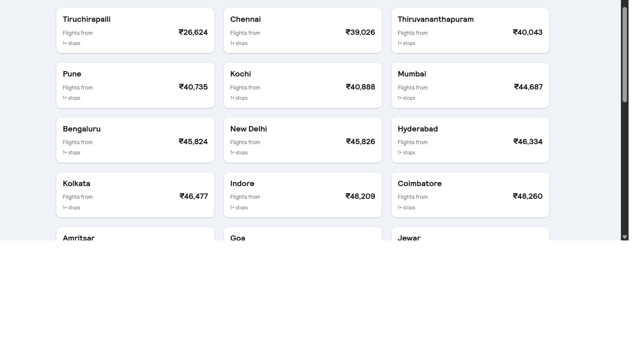Select the Kolkata flights card
Image resolution: width=644 pixels, height=338 pixels.
click(x=135, y=195)
